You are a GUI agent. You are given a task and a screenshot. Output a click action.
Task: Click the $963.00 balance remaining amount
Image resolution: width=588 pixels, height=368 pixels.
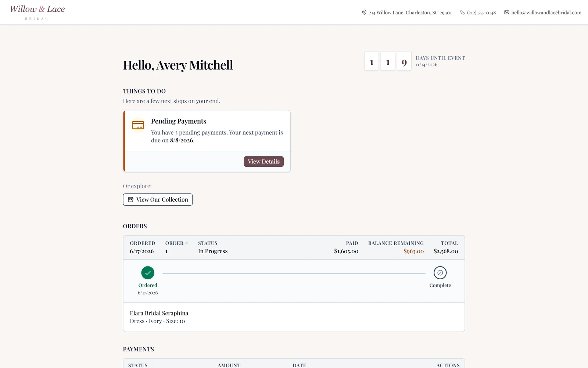coord(413,251)
